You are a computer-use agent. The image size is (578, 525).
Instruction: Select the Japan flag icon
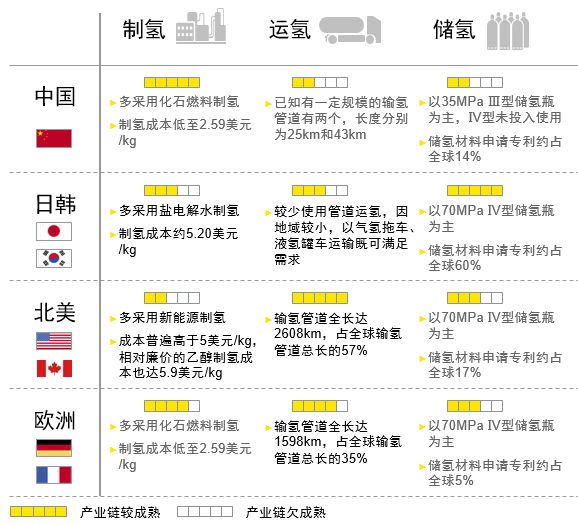pos(54,231)
